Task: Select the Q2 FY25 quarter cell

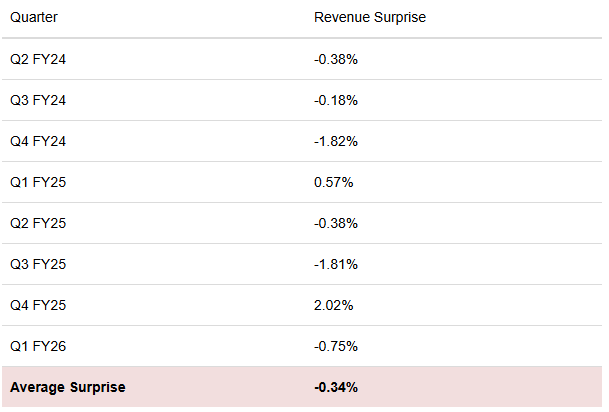Action: click(38, 223)
